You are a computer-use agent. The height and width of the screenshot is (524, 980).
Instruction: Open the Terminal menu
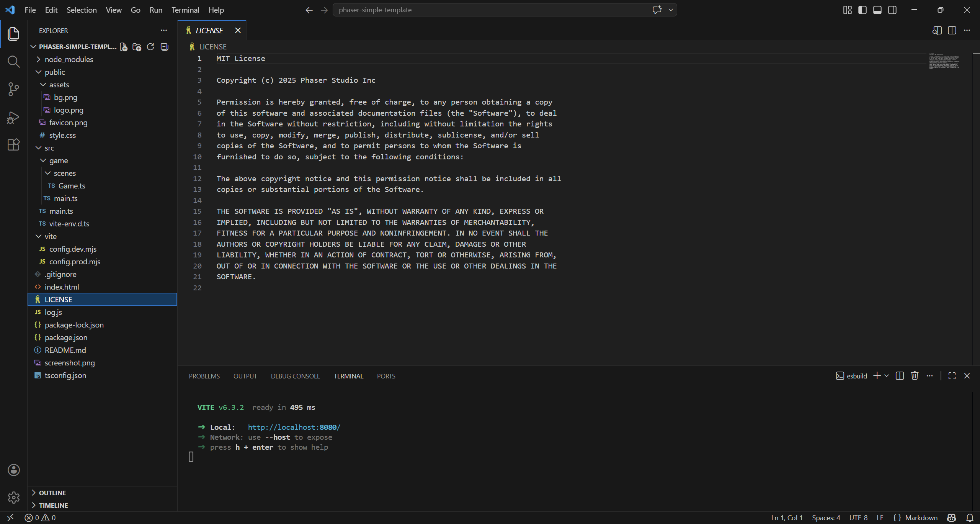tap(185, 10)
